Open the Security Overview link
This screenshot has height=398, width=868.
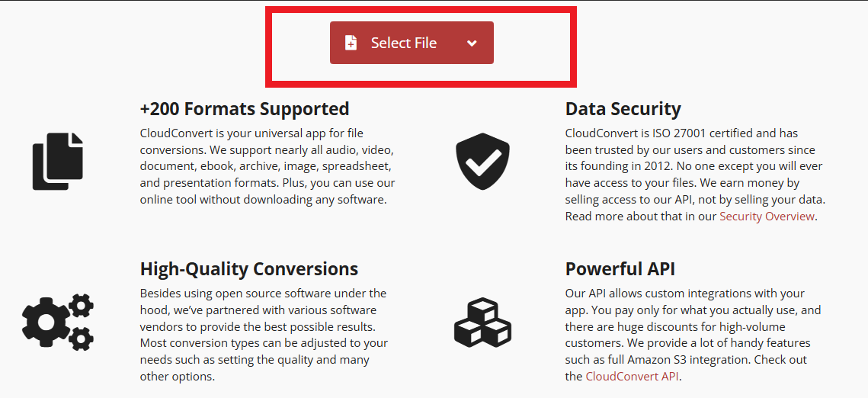coord(767,217)
